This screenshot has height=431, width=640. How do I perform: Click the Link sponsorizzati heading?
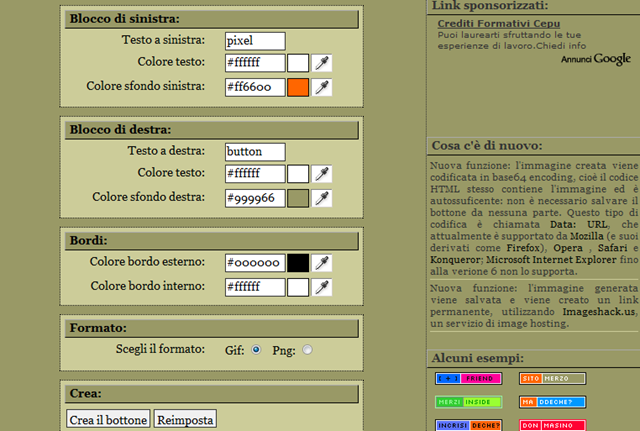(490, 6)
